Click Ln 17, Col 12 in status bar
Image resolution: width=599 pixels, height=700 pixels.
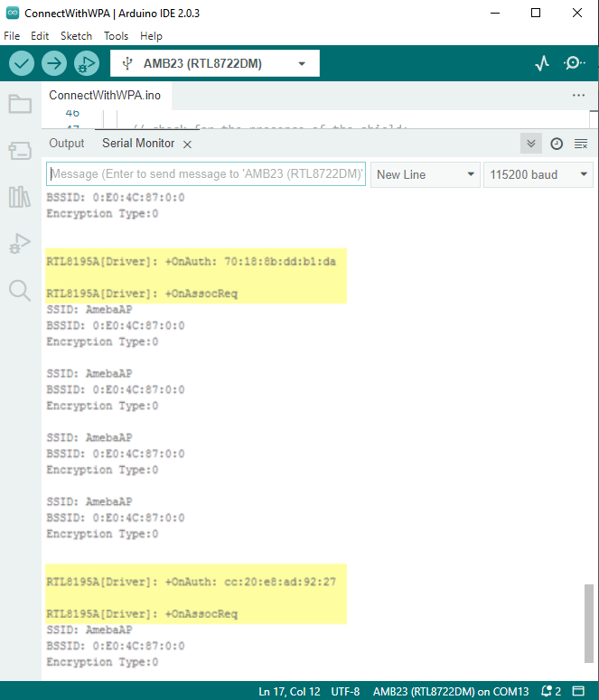(x=289, y=692)
